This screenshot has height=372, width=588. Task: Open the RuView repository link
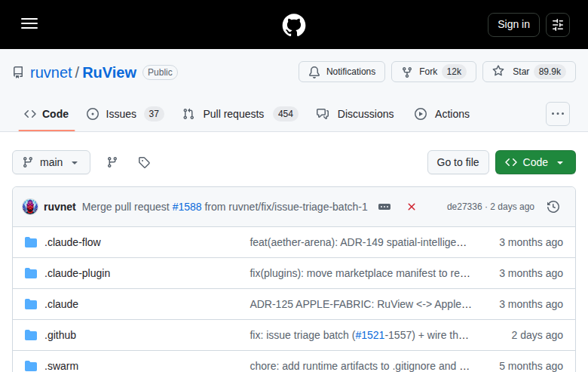[109, 72]
